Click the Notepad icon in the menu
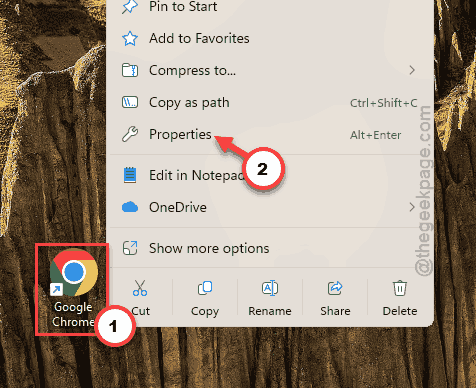This screenshot has width=476, height=388. (130, 175)
